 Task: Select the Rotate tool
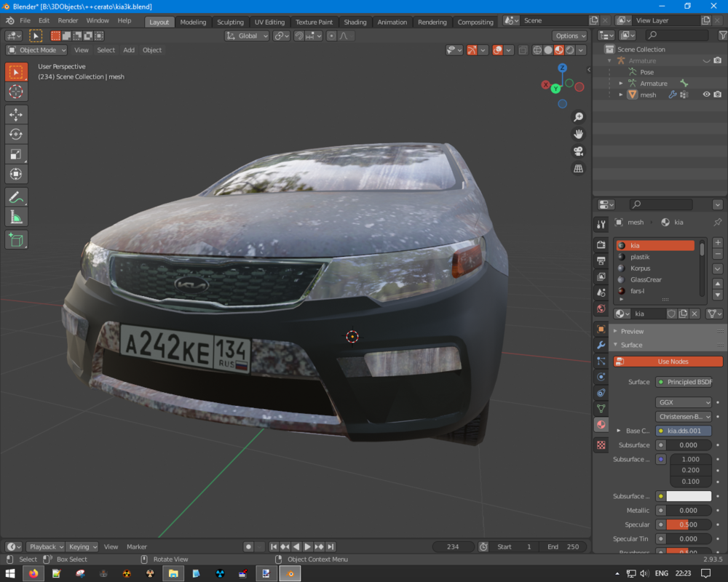16,135
